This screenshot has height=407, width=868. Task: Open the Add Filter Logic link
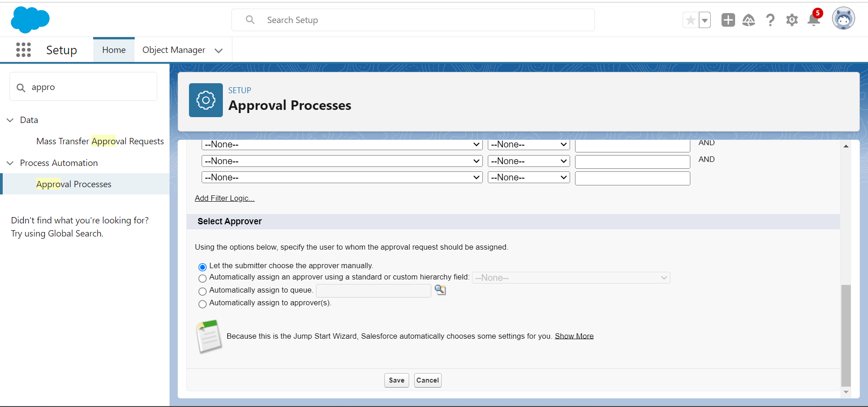point(225,198)
